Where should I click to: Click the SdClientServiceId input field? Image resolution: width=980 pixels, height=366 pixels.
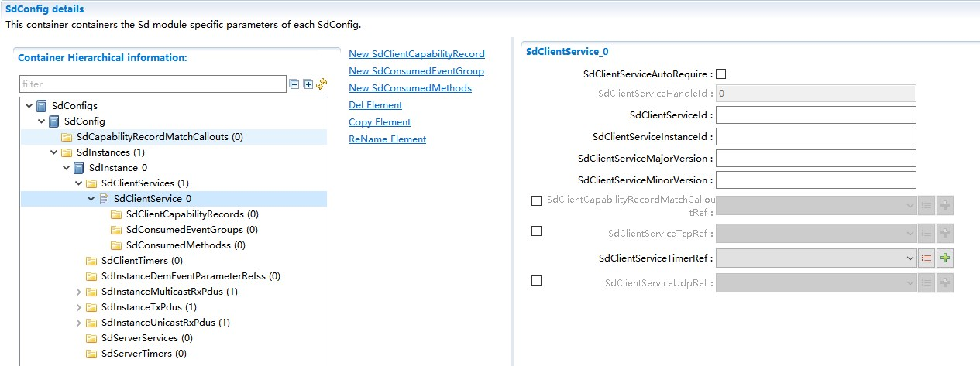click(816, 115)
